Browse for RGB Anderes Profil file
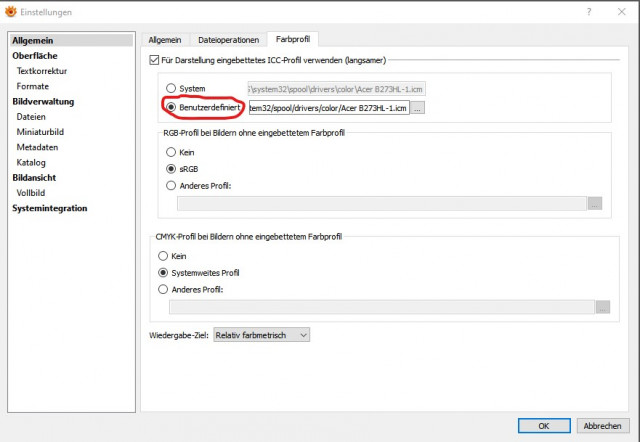 pyautogui.click(x=595, y=203)
